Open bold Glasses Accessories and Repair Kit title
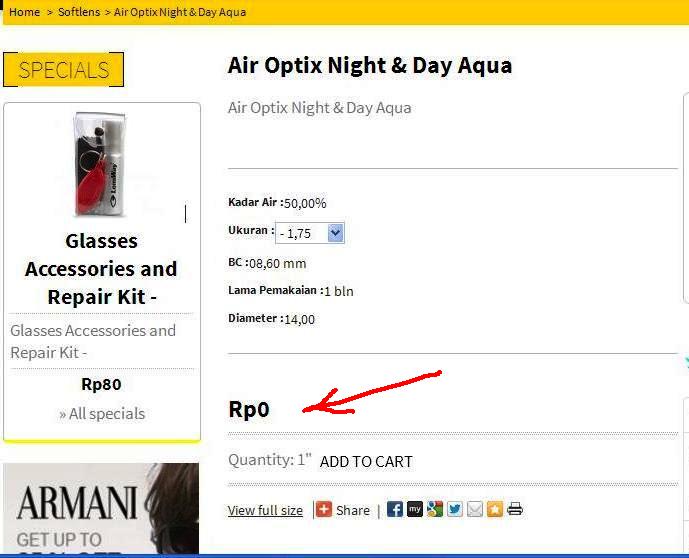This screenshot has height=558, width=689. pos(102,269)
